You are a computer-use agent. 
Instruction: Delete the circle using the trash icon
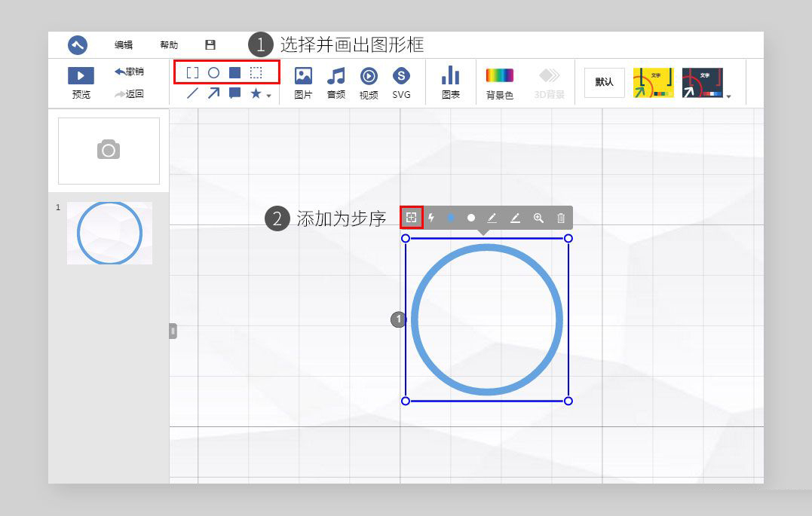pyautogui.click(x=560, y=218)
